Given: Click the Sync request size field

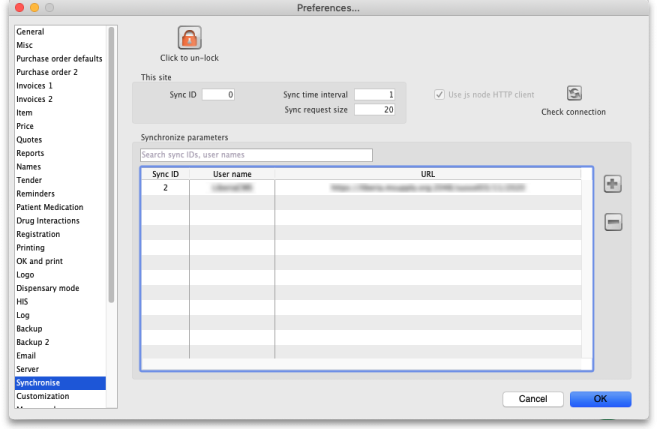Looking at the screenshot, I should [374, 109].
